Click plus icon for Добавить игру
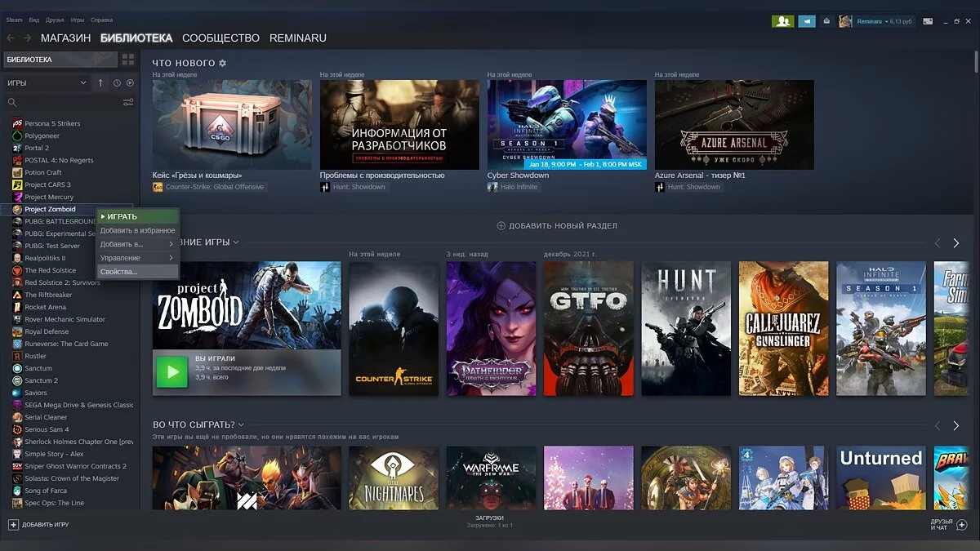 pyautogui.click(x=13, y=524)
